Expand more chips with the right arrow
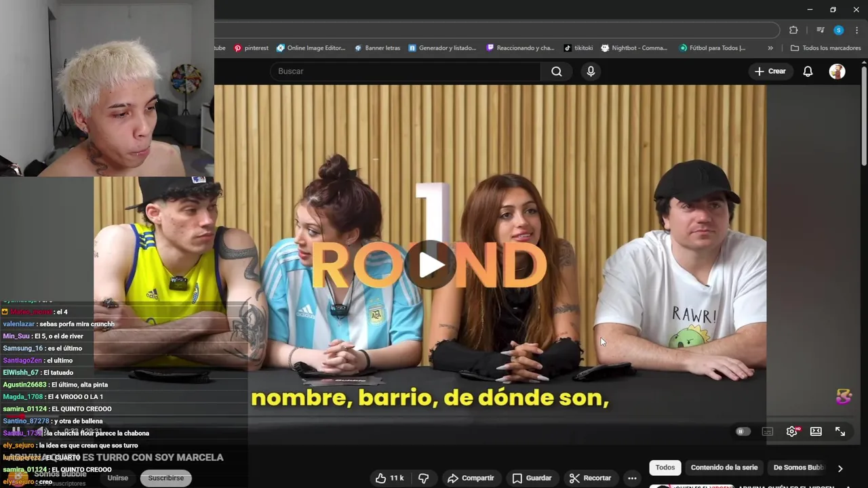868x488 pixels. 840,468
